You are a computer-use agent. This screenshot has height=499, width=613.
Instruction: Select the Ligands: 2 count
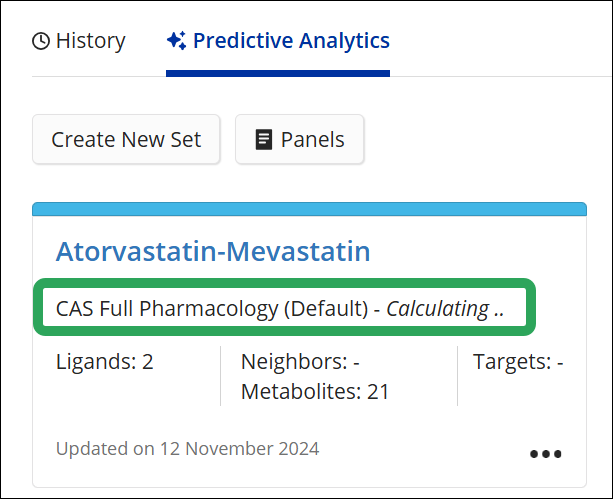(104, 361)
